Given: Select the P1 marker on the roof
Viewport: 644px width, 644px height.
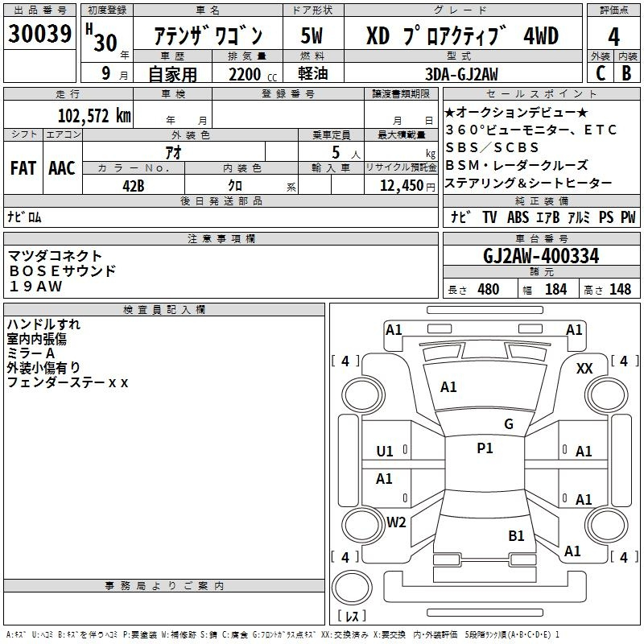Looking at the screenshot, I should pos(485,448).
